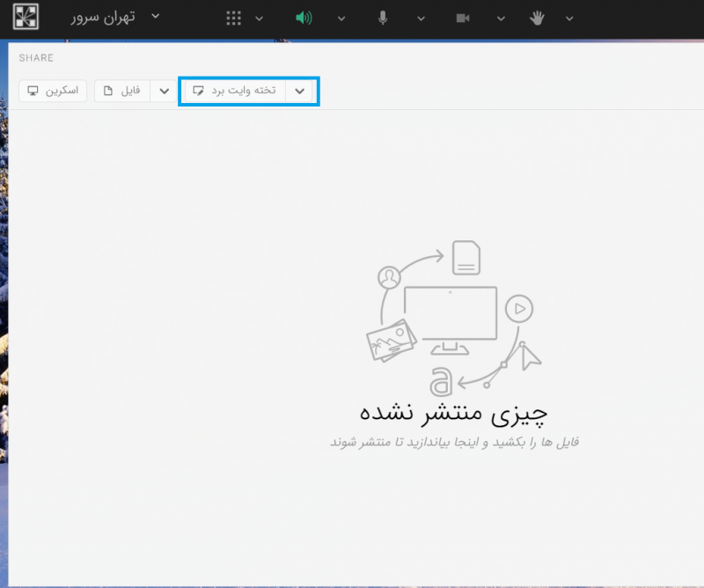704x588 pixels.
Task: Open the pods grid icon
Action: click(x=233, y=18)
